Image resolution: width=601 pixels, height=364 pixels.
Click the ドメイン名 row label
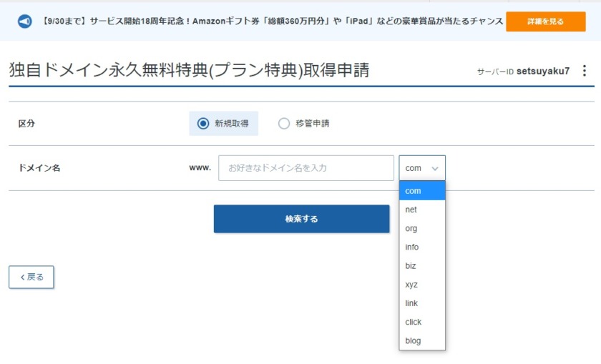[39, 168]
